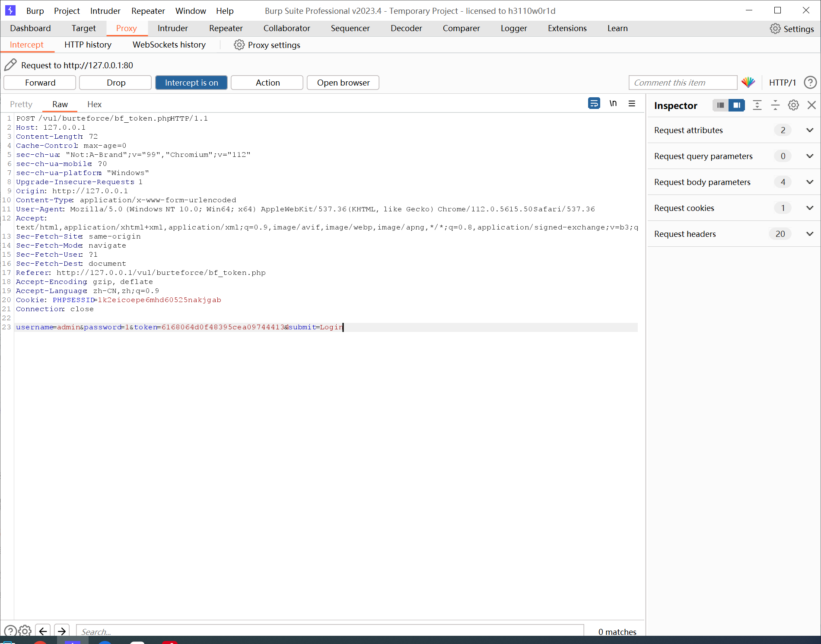Click the help question mark beside HTTP/1

point(810,82)
